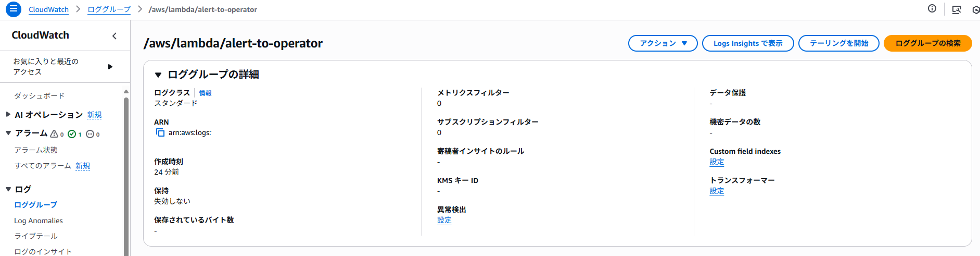The width and height of the screenshot is (980, 256).
Task: Copy the log group ARN
Action: 160,132
